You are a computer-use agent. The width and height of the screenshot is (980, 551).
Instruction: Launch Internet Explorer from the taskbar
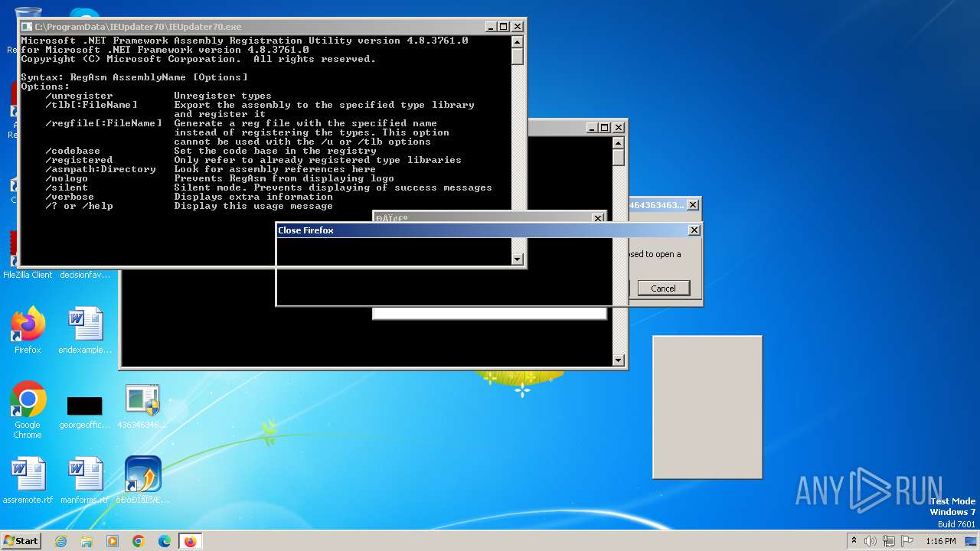coord(60,541)
